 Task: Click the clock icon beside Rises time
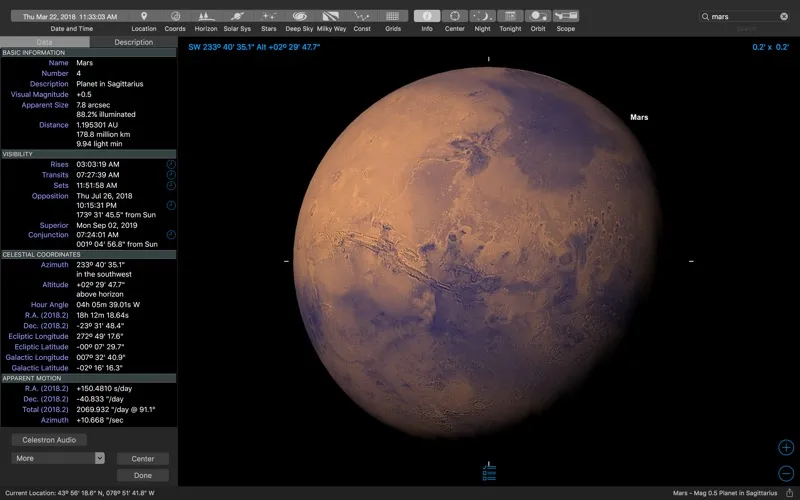click(170, 164)
